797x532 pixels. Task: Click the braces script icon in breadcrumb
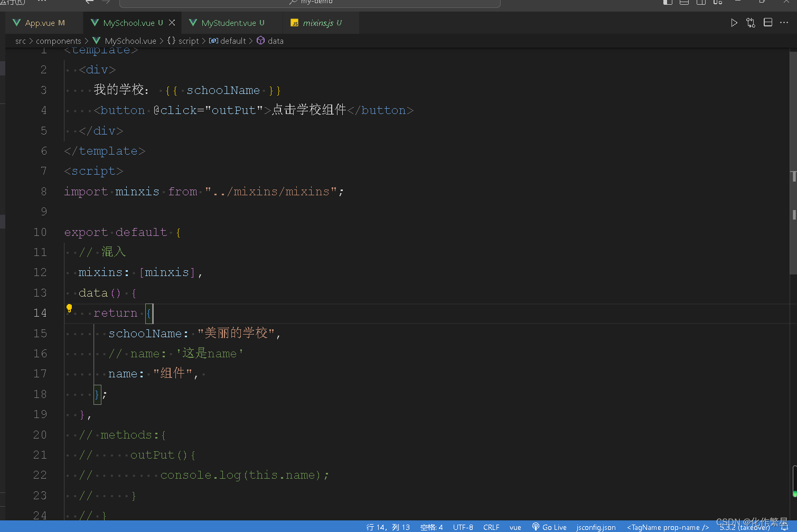(x=171, y=41)
